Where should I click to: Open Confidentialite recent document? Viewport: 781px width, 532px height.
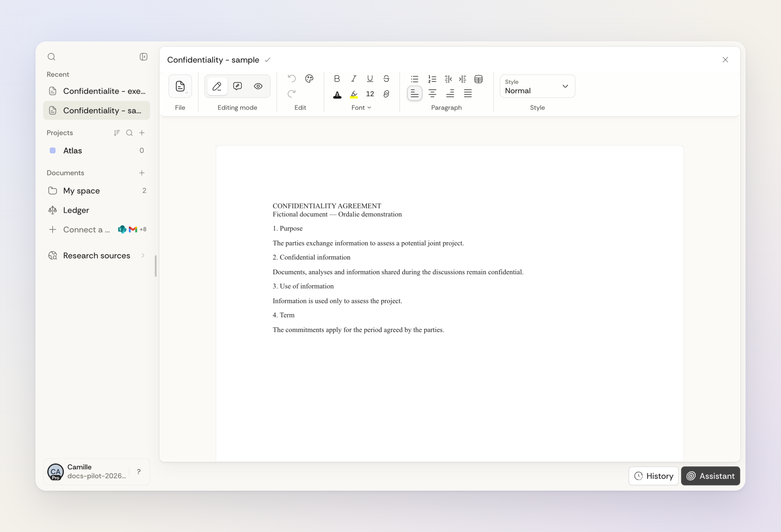point(96,91)
